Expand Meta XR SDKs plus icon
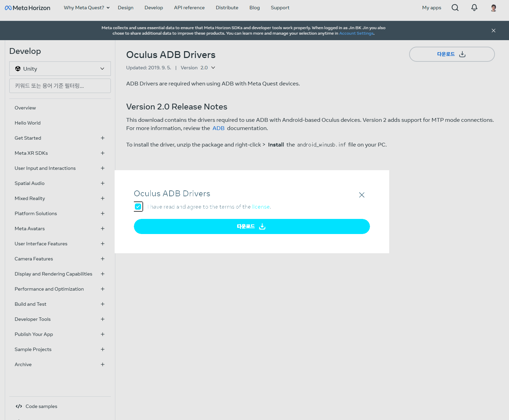Screen dimensions: 509x420 (x=103, y=153)
